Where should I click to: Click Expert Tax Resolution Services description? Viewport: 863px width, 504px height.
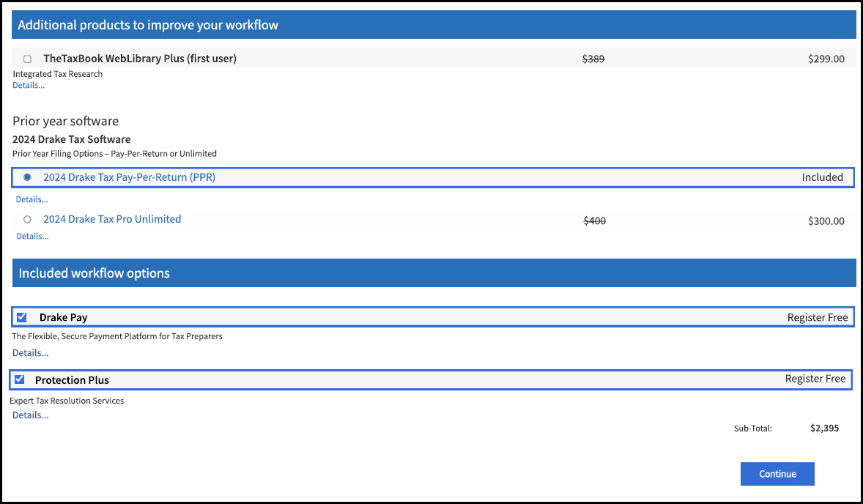[67, 401]
